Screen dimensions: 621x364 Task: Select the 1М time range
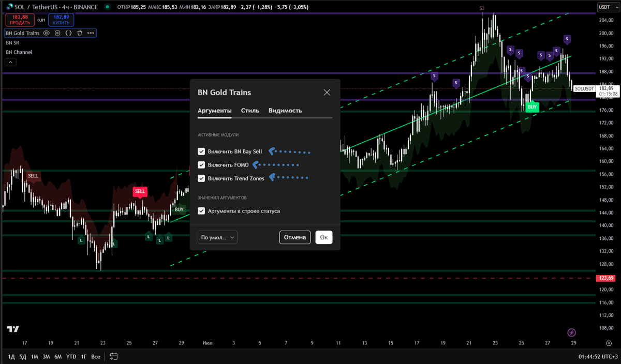click(34, 356)
